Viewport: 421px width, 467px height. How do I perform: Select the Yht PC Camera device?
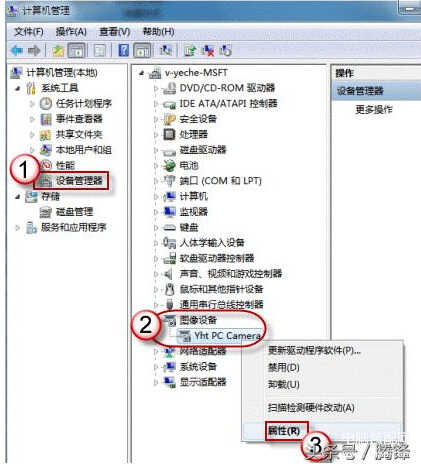coord(227,335)
